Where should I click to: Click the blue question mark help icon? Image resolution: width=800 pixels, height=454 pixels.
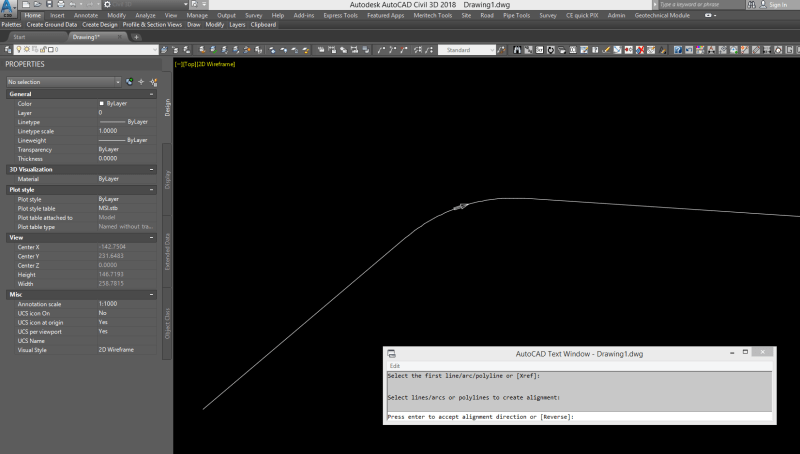pyautogui.click(x=678, y=49)
